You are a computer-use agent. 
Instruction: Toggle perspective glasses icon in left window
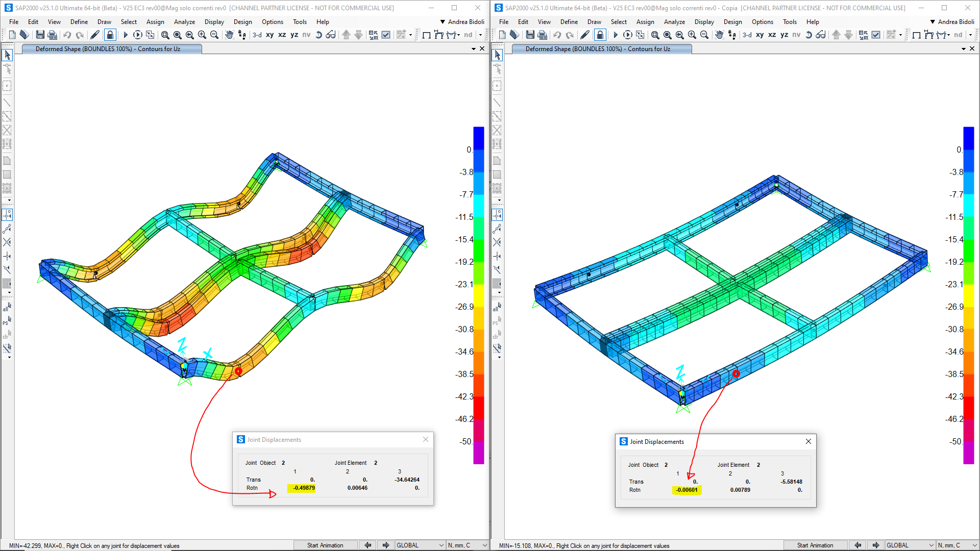pos(331,35)
